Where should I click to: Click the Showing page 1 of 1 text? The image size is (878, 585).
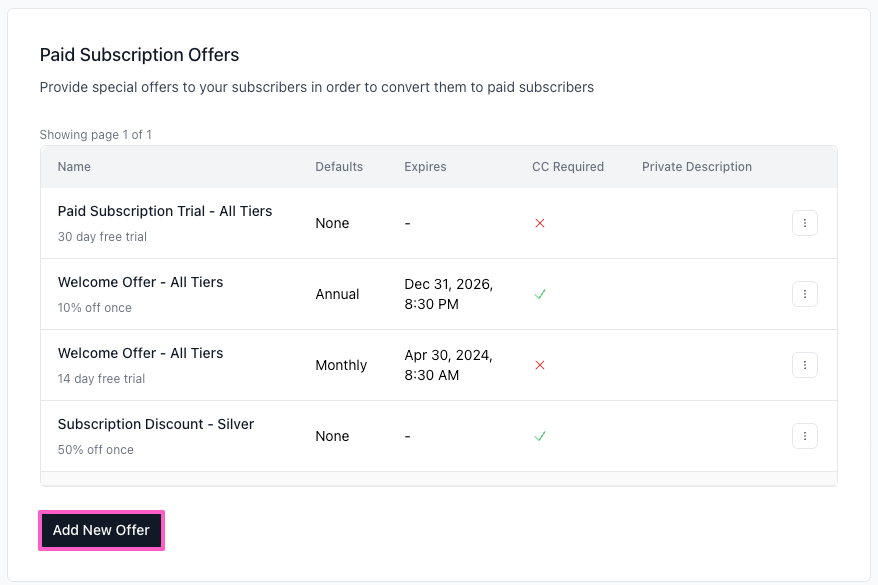coord(96,134)
